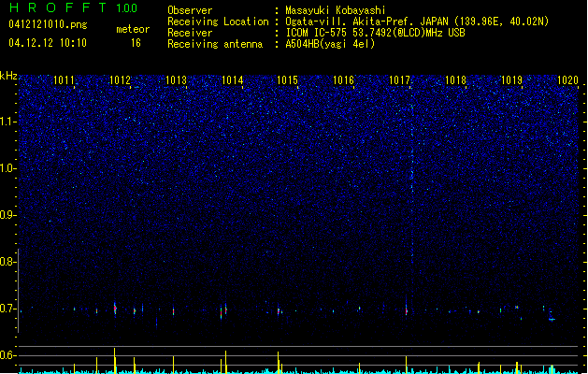This screenshot has height=374, width=588.
Task: Click the 1017 time axis label
Action: 400,79
